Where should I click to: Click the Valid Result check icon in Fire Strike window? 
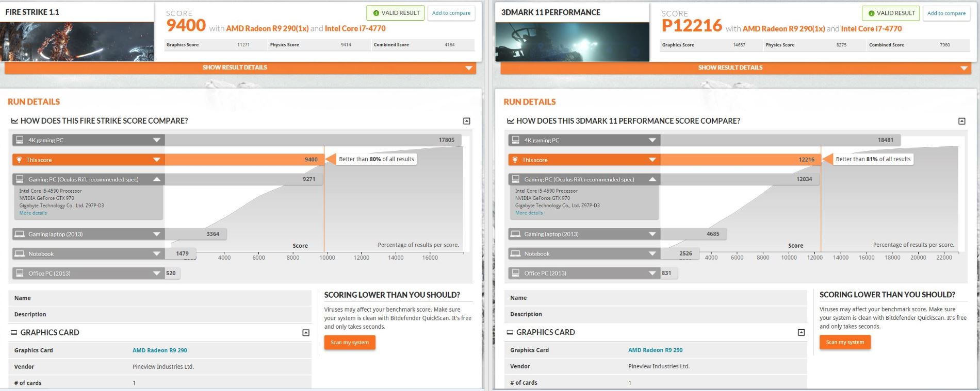(x=376, y=13)
